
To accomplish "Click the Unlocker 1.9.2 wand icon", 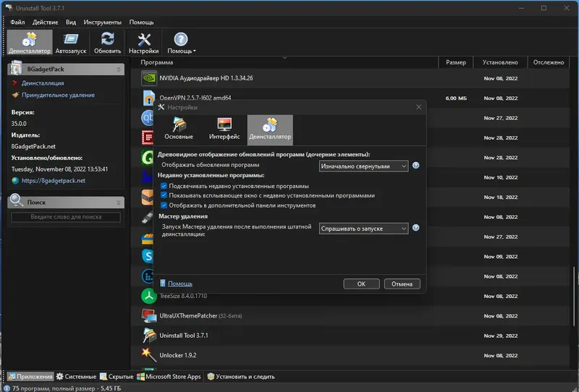I will coord(149,355).
